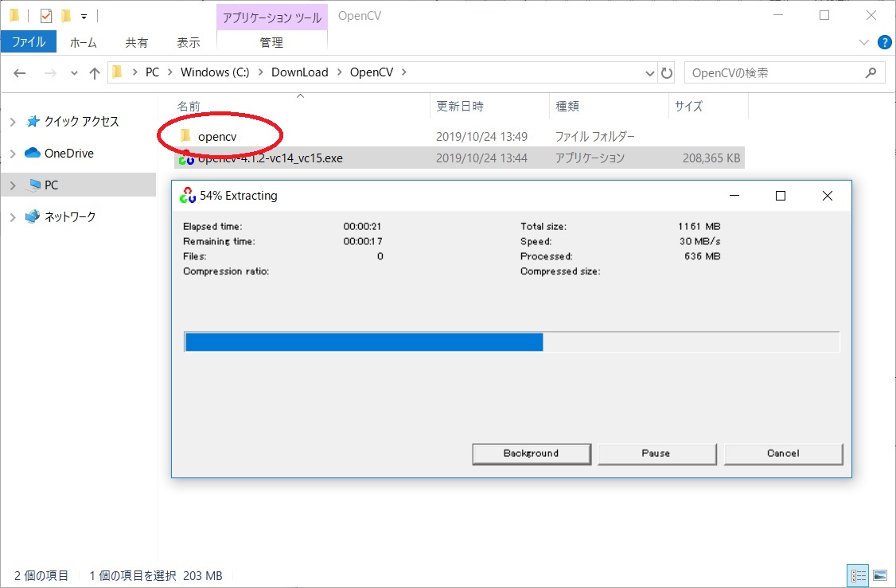The height and width of the screenshot is (588, 896).
Task: Click inside the OpenCVの検索 search box
Action: point(772,72)
